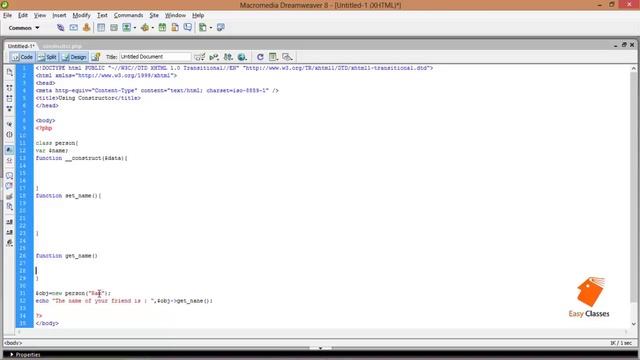This screenshot has height=360, width=640.
Task: Switch to Code view
Action: [22, 57]
